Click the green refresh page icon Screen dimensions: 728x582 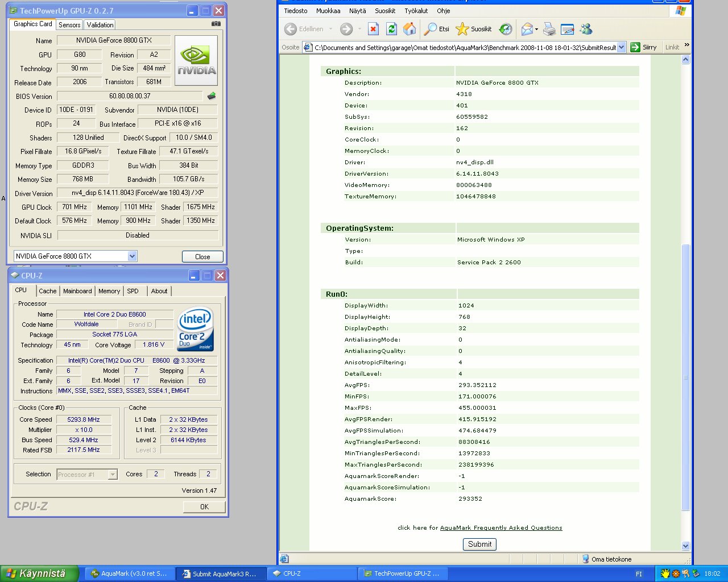[x=391, y=29]
